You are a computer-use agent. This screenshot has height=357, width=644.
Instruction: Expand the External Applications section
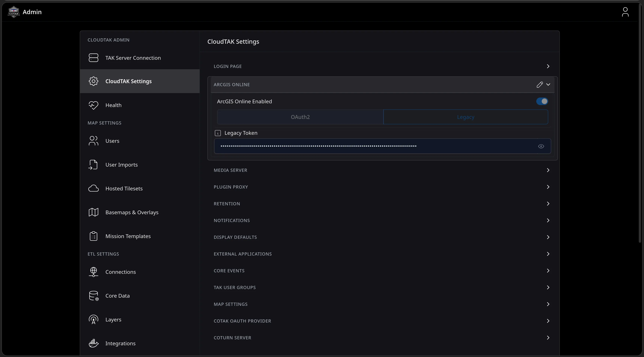[383, 254]
